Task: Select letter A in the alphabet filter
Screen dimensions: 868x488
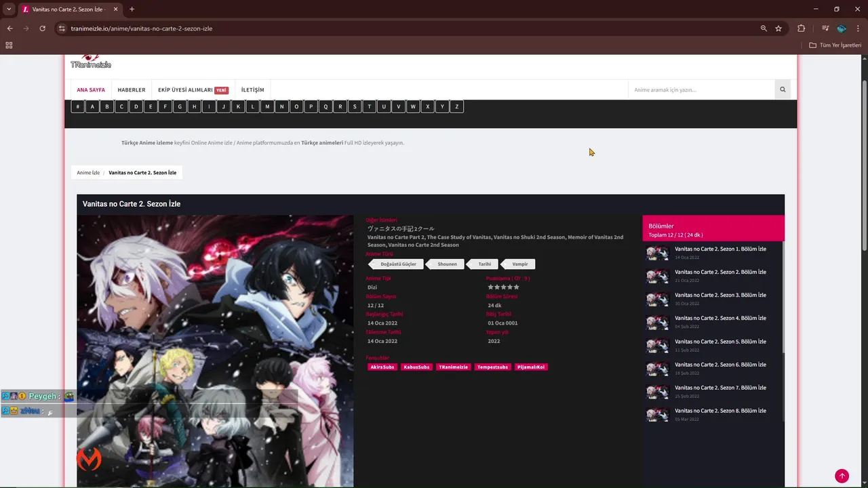Action: [92, 106]
